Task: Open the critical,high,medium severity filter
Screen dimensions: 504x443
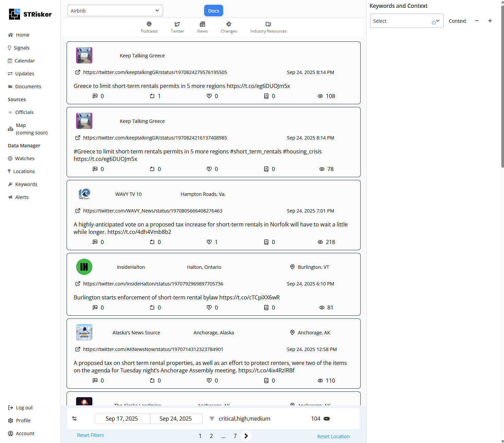Action: pyautogui.click(x=244, y=419)
